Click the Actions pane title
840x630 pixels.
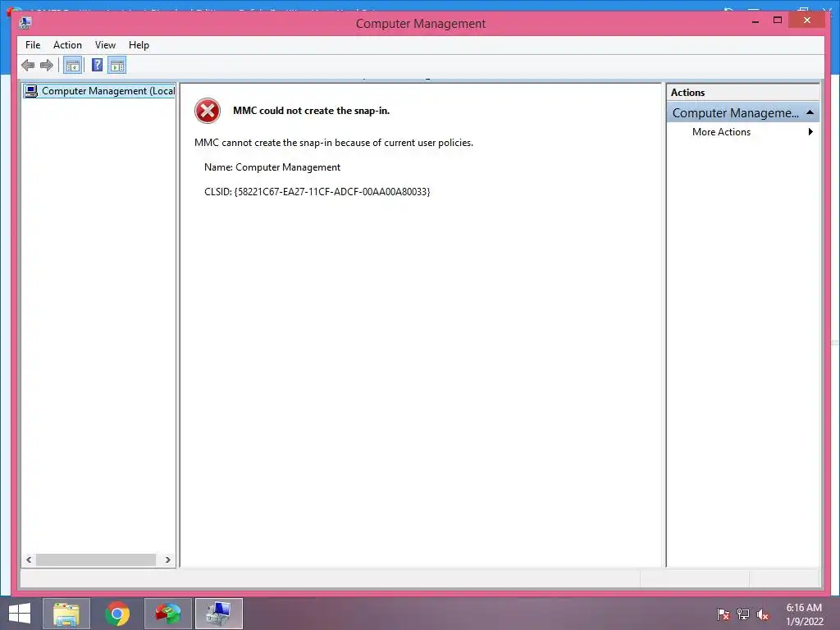tap(688, 93)
